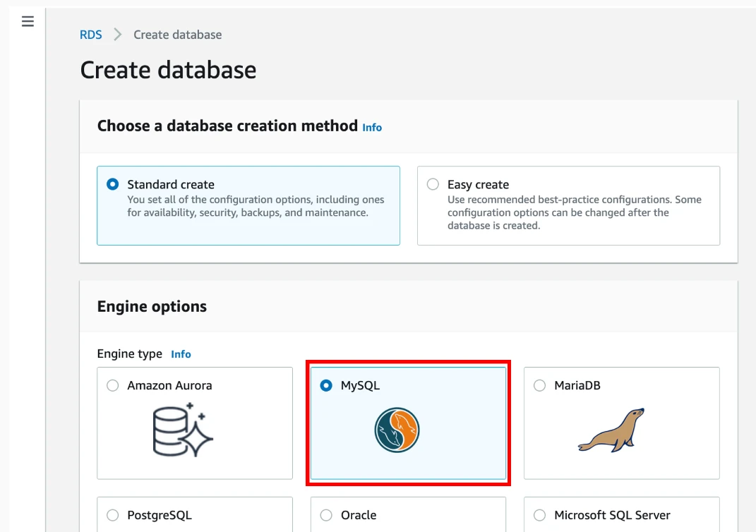The image size is (756, 532).
Task: Choose Oracle engine radio button
Action: point(326,515)
